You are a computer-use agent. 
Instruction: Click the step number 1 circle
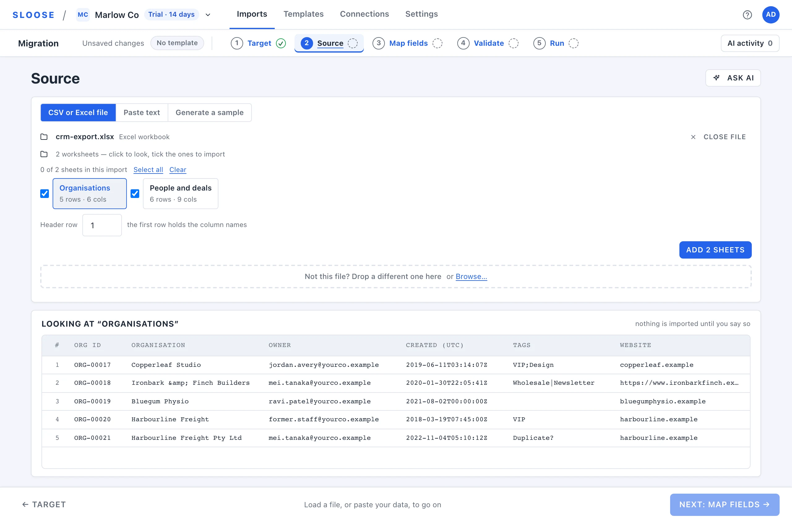[237, 43]
